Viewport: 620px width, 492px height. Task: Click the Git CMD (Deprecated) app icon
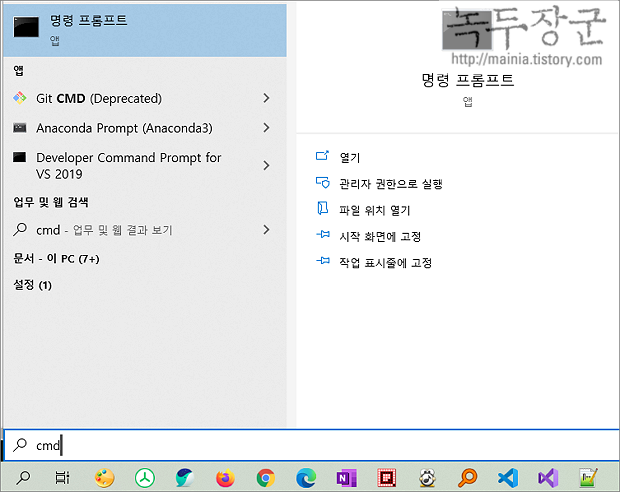point(20,98)
